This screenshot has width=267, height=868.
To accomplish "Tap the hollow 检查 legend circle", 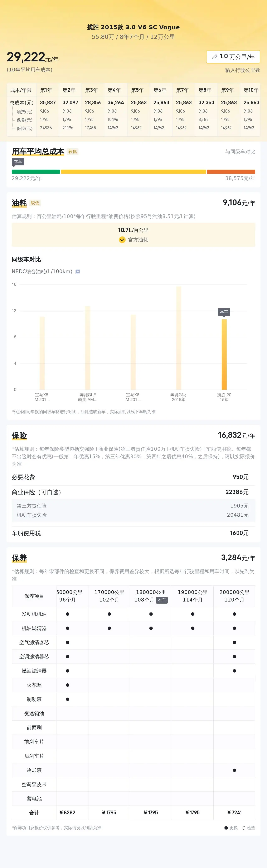I will click(x=243, y=827).
